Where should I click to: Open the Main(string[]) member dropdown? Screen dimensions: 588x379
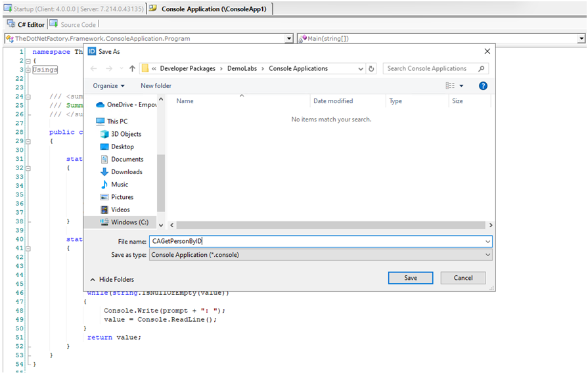pyautogui.click(x=581, y=39)
